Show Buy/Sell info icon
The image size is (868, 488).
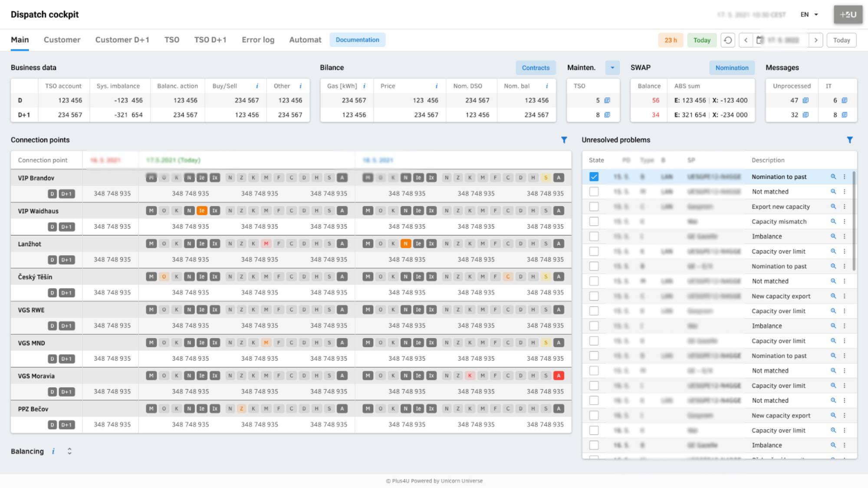[257, 86]
